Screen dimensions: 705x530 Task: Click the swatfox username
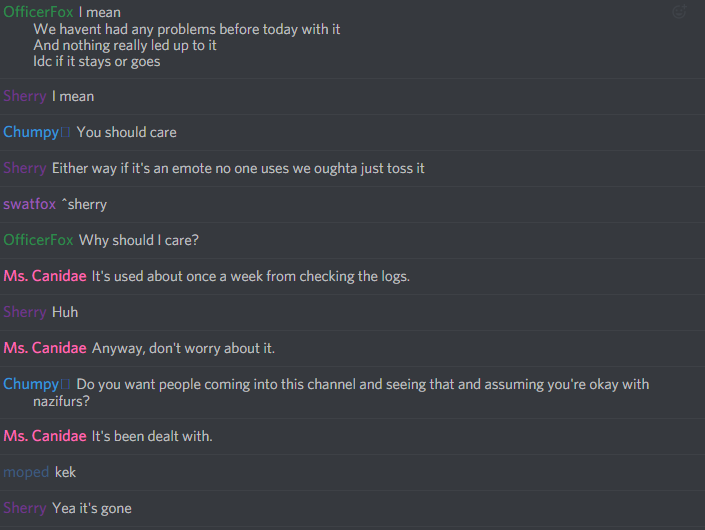pos(29,204)
